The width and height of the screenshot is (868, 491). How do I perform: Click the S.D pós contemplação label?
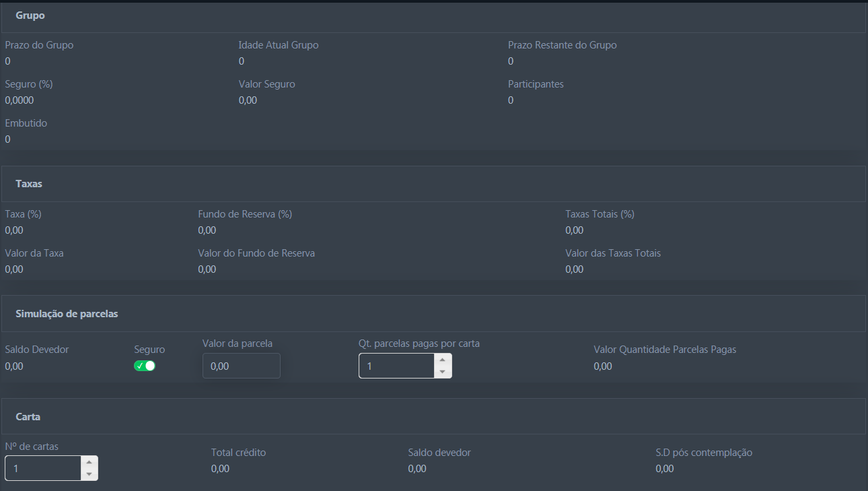(x=704, y=453)
